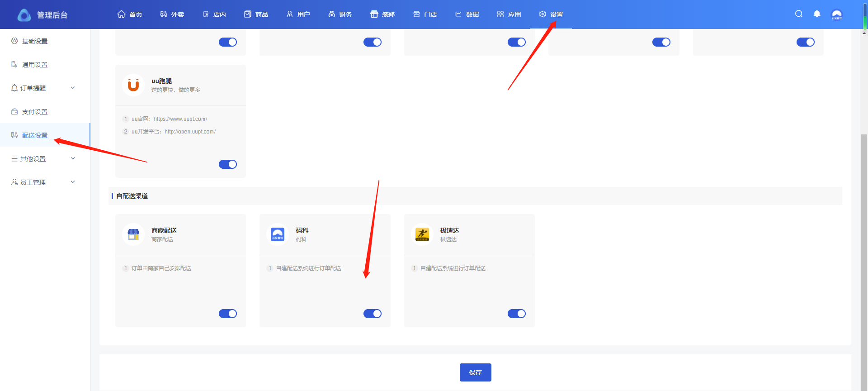Screen dimensions: 868x391
Task: Click the user avatar icon
Action: click(837, 14)
